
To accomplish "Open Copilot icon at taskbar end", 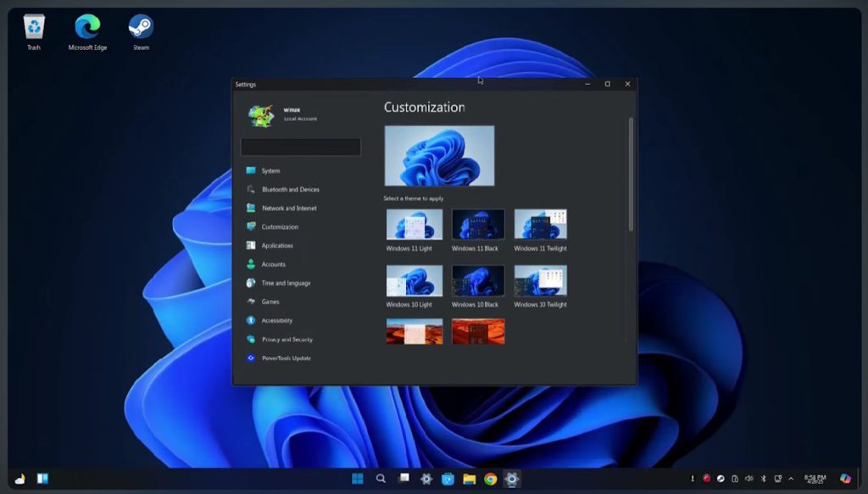I will pyautogui.click(x=845, y=479).
